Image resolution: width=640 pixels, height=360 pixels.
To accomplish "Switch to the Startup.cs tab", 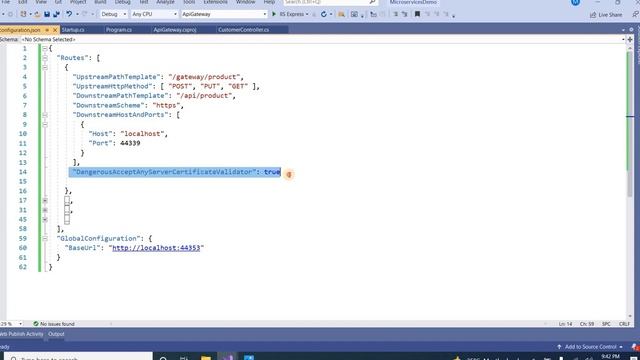I will 73,30.
